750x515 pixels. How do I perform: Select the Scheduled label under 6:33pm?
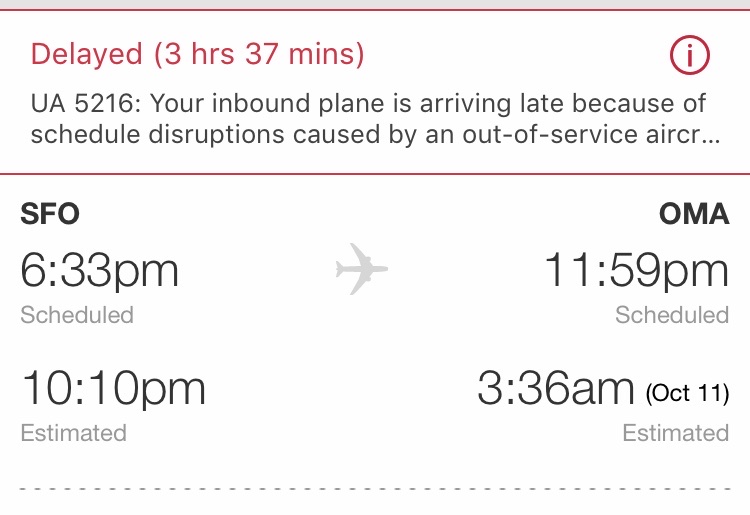coord(77,315)
